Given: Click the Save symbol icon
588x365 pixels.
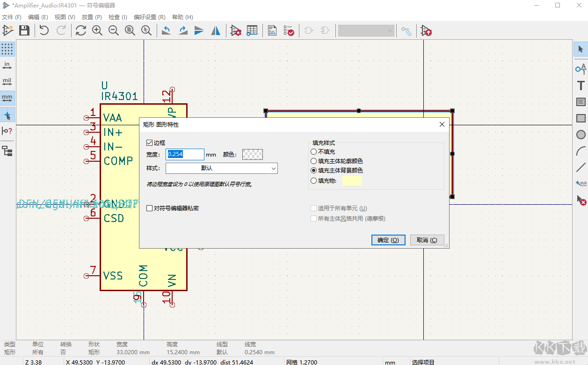Looking at the screenshot, I should 24,31.
